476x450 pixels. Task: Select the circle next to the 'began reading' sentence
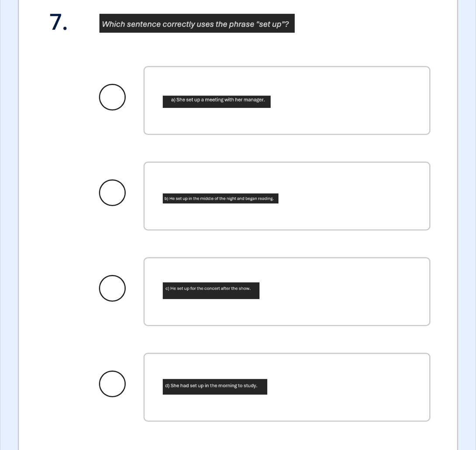pos(112,192)
